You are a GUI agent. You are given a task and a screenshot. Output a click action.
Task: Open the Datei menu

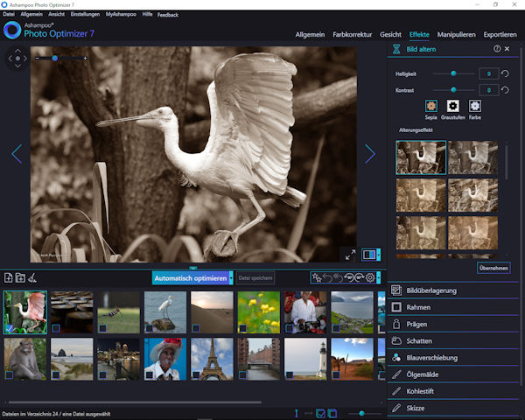[9, 14]
